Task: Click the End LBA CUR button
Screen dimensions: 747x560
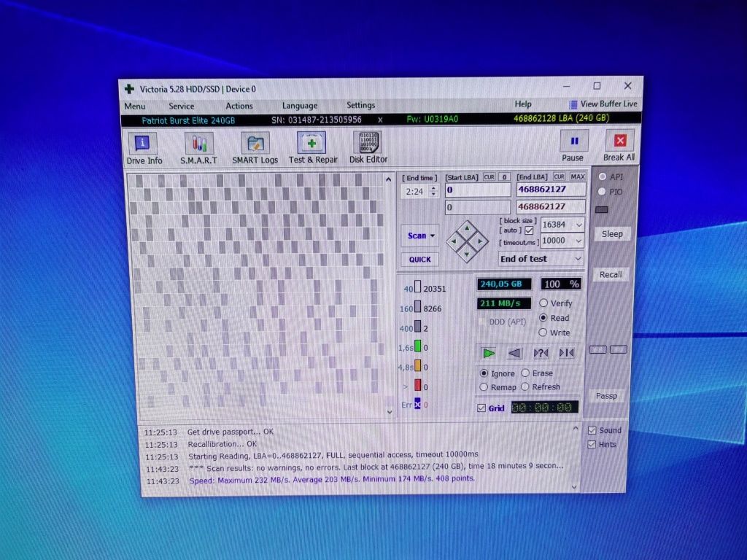Action: click(560, 176)
